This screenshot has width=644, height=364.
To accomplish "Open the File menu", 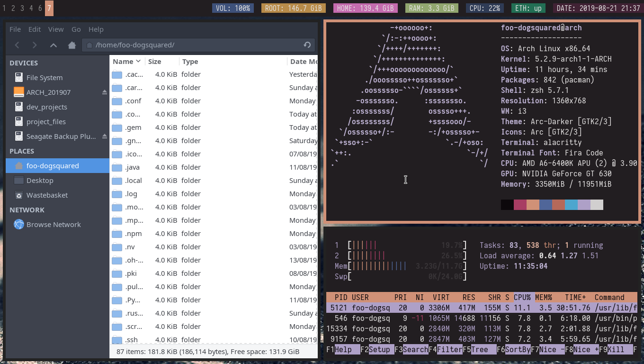I will [x=15, y=29].
